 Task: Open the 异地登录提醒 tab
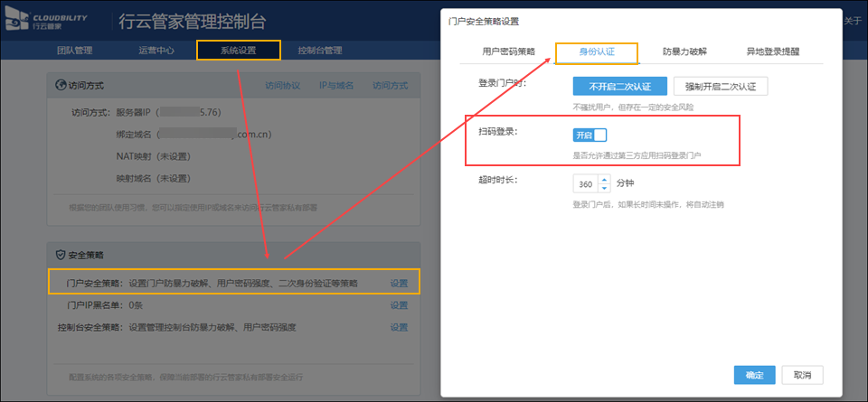[772, 52]
